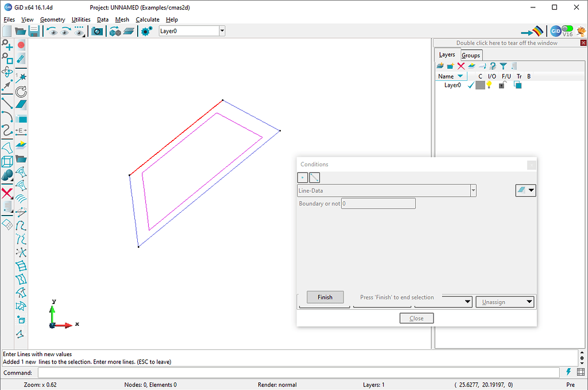Switch to the Groups tab
The image size is (588, 390).
tap(471, 56)
